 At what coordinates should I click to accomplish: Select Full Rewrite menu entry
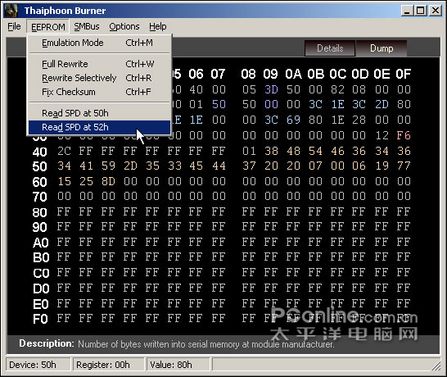tap(99, 64)
